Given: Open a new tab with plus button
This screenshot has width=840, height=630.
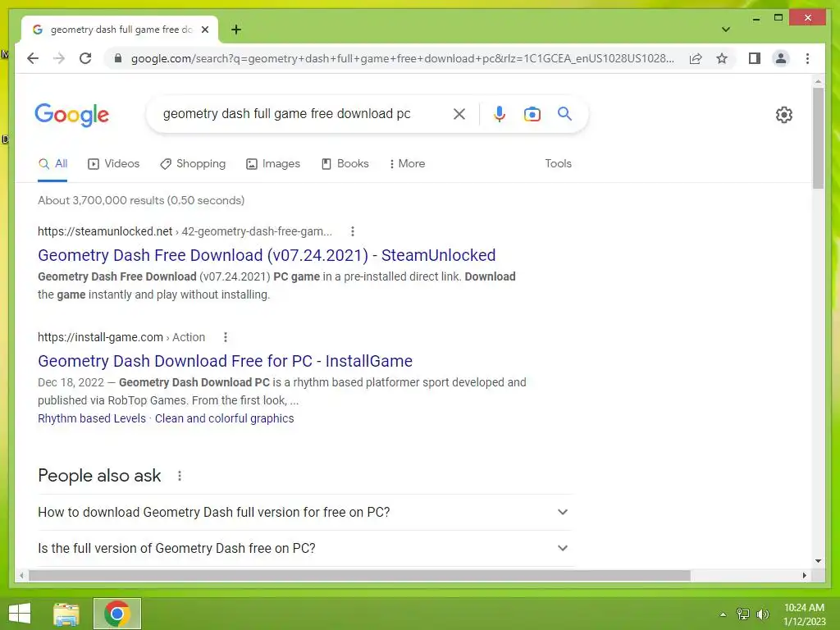Looking at the screenshot, I should [236, 30].
